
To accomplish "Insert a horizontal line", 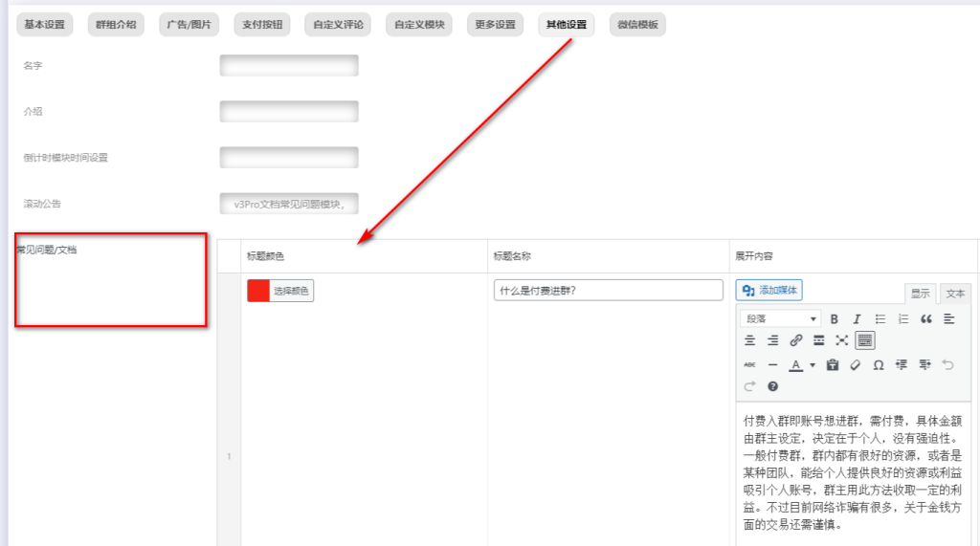I will [x=773, y=365].
